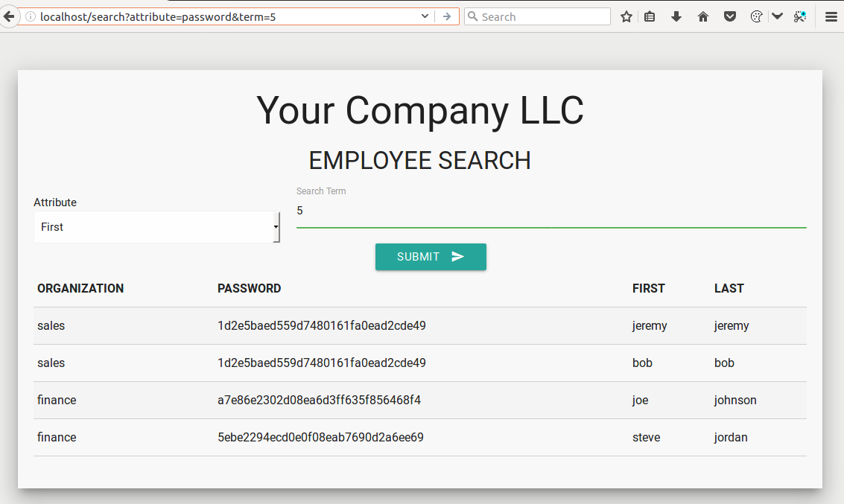844x504 pixels.
Task: Click the Your Company LLC heading
Action: (x=420, y=110)
